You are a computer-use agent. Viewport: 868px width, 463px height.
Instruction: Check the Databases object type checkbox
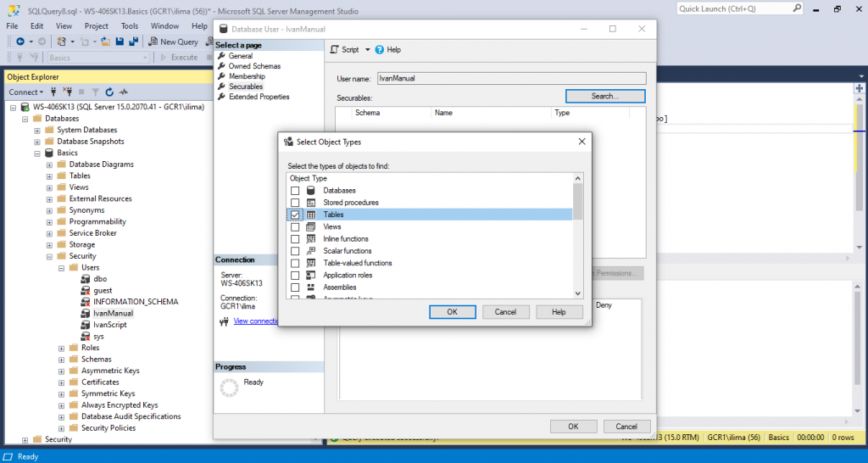coord(295,191)
